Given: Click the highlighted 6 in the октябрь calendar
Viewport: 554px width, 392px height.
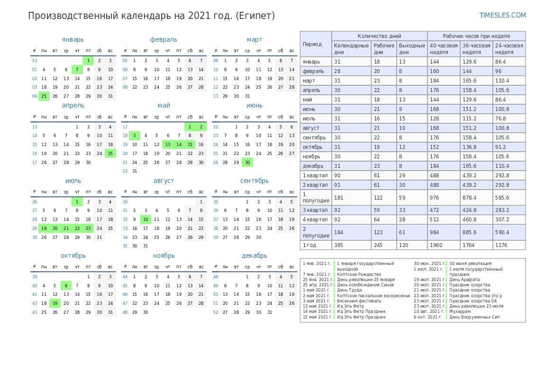Looking at the screenshot, I should tap(66, 286).
